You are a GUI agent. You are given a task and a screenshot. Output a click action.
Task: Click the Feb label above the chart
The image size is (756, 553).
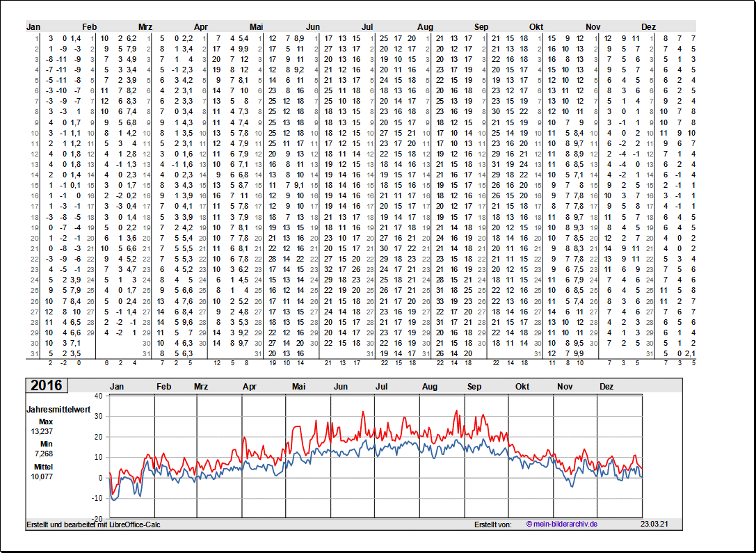163,386
